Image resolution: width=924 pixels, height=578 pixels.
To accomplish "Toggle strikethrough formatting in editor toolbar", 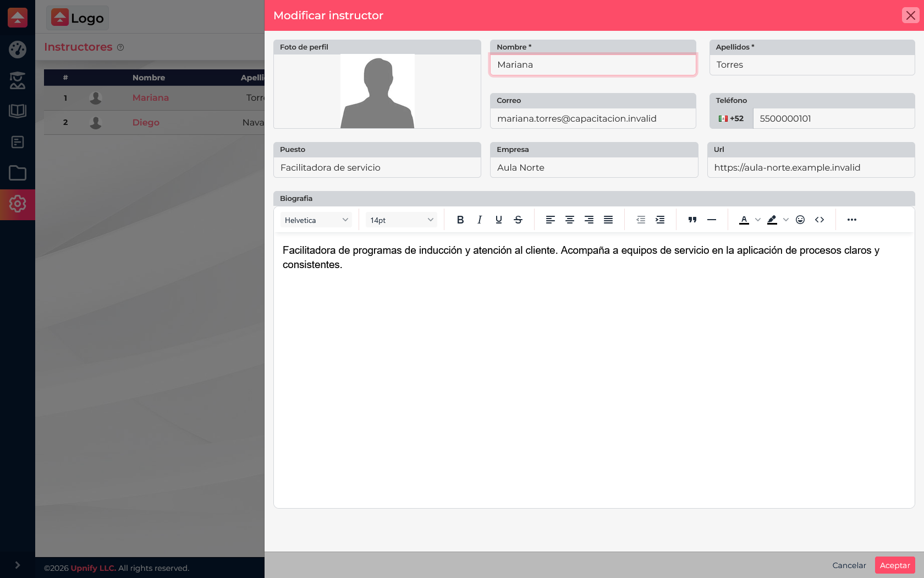I will [518, 220].
